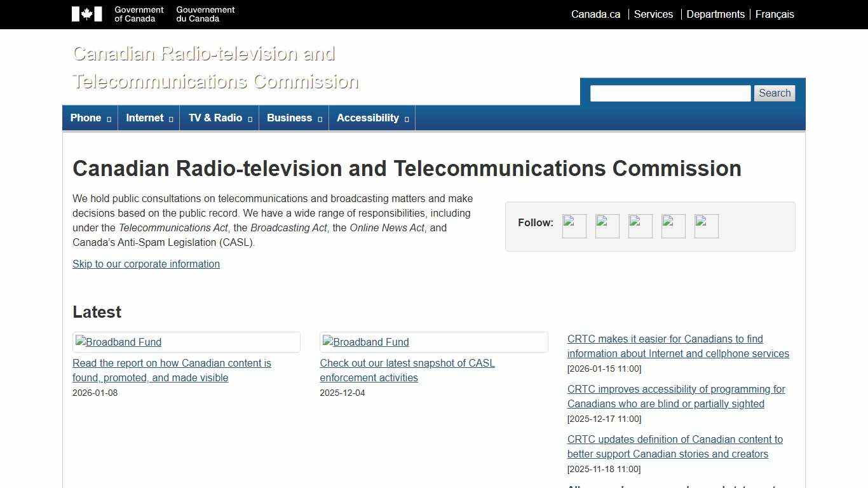Open the fifth Follow social media icon

(706, 226)
